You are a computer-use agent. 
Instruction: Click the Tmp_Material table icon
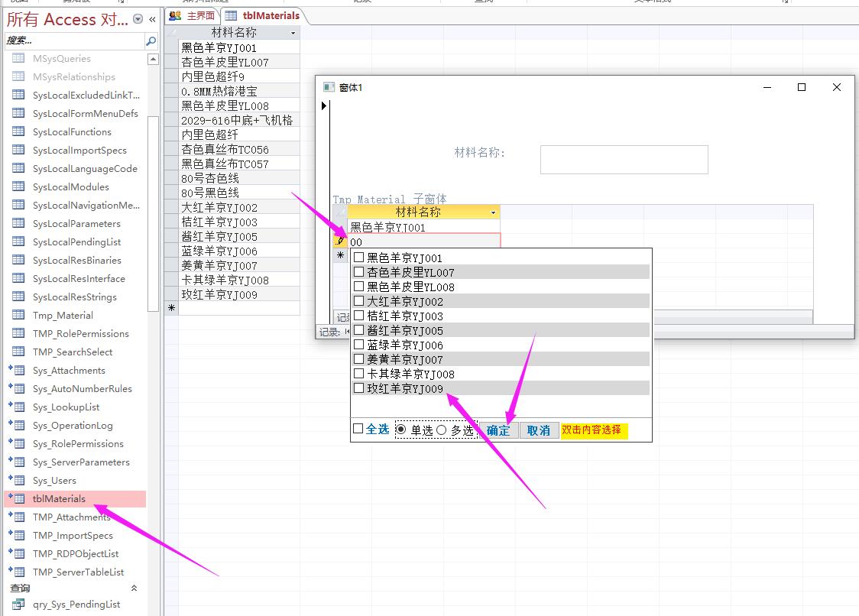tap(18, 315)
